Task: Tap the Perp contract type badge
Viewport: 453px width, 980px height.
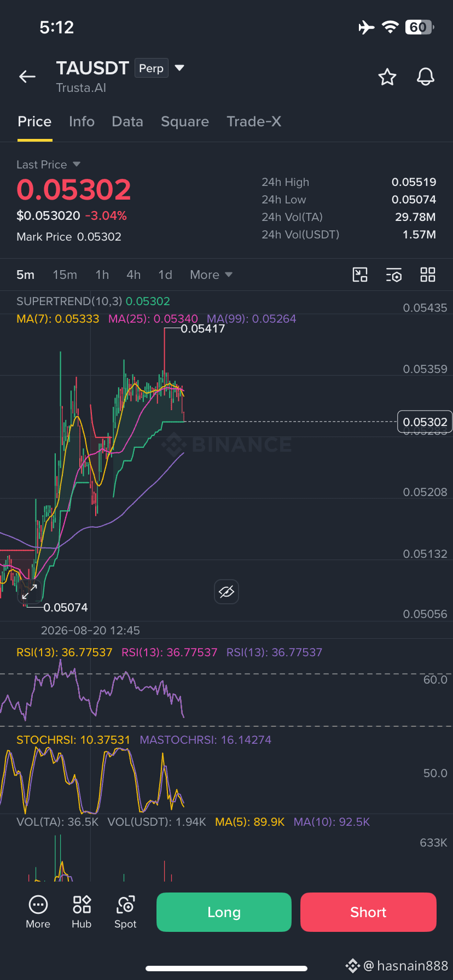Action: point(151,68)
